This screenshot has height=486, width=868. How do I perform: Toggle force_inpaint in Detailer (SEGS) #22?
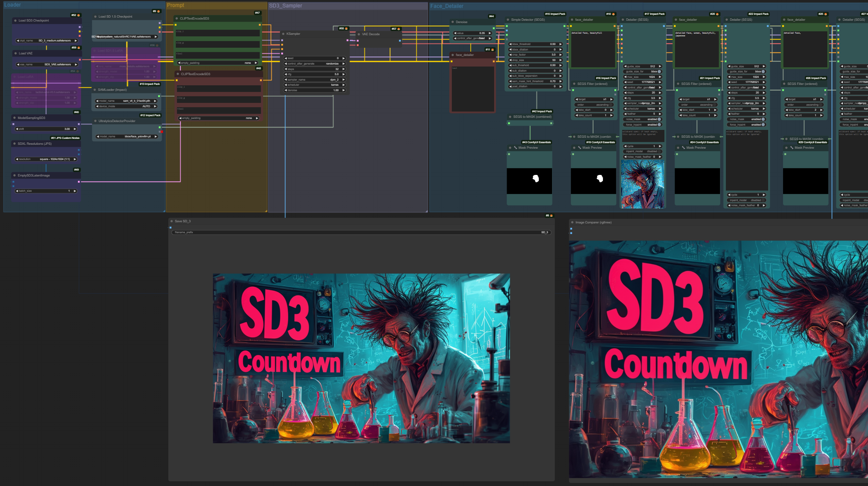[763, 125]
